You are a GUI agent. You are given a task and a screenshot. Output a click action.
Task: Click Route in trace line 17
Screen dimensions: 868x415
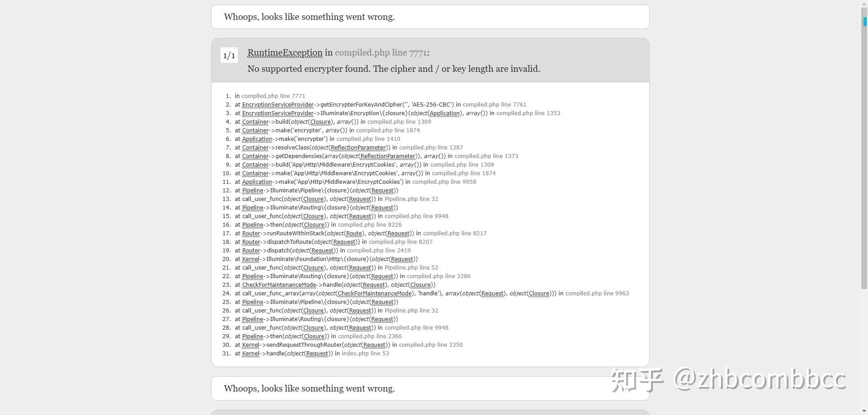click(x=354, y=233)
